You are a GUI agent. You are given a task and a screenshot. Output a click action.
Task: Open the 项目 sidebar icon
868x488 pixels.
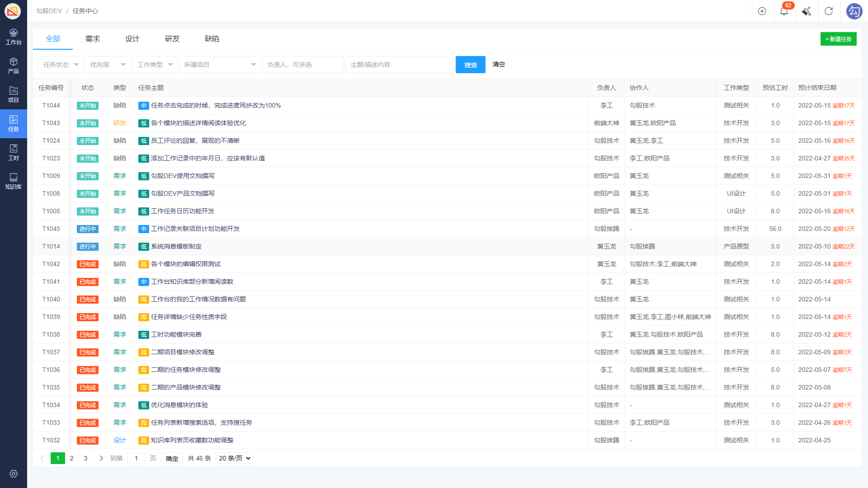tap(14, 95)
